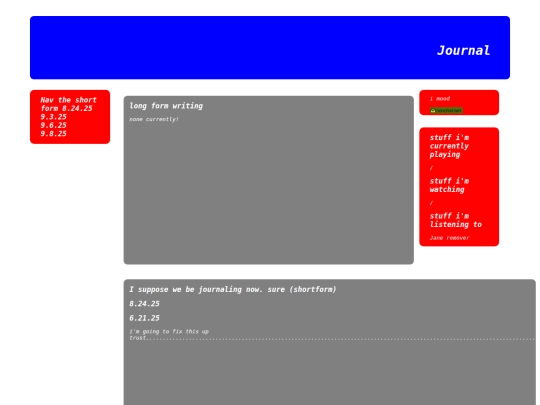This screenshot has width=540, height=405.
Task: Click the 6.21.25 entry heading
Action: (x=144, y=318)
